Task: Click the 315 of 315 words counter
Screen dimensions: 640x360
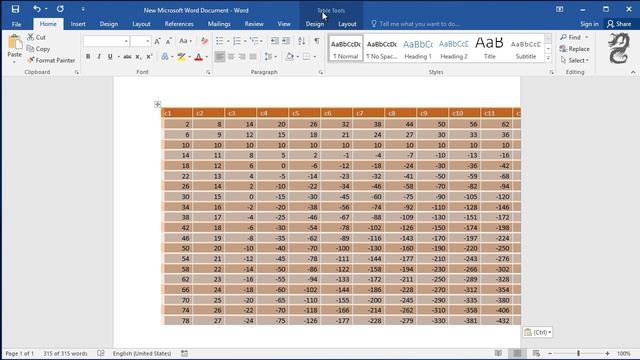Action: [65, 353]
